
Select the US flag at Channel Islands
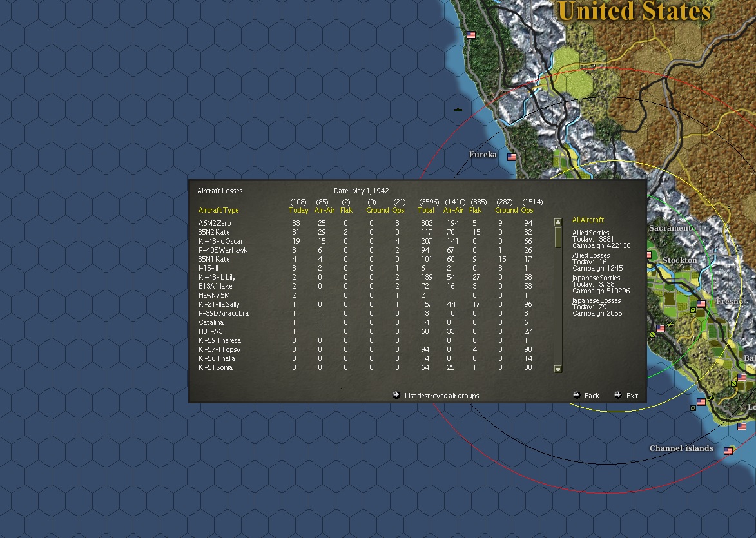[x=728, y=451]
